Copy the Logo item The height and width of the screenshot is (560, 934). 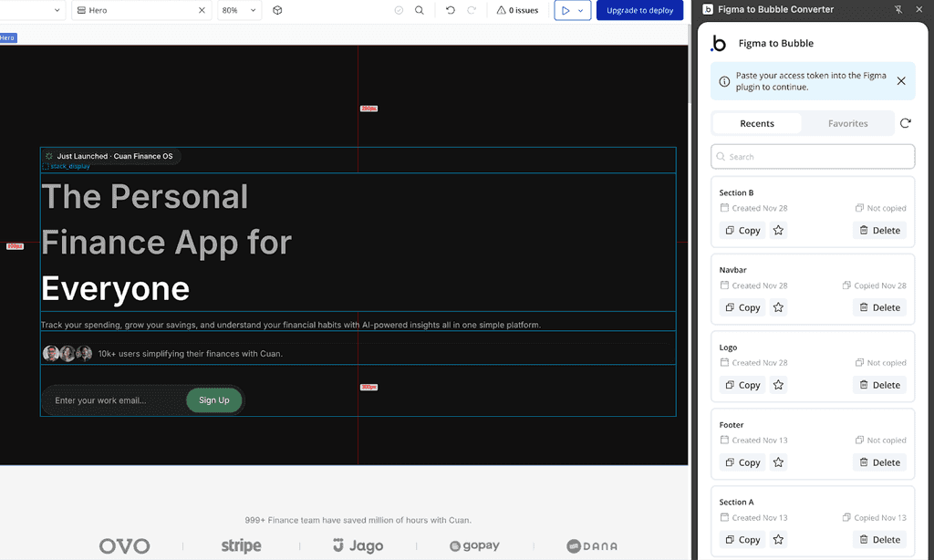coord(742,385)
